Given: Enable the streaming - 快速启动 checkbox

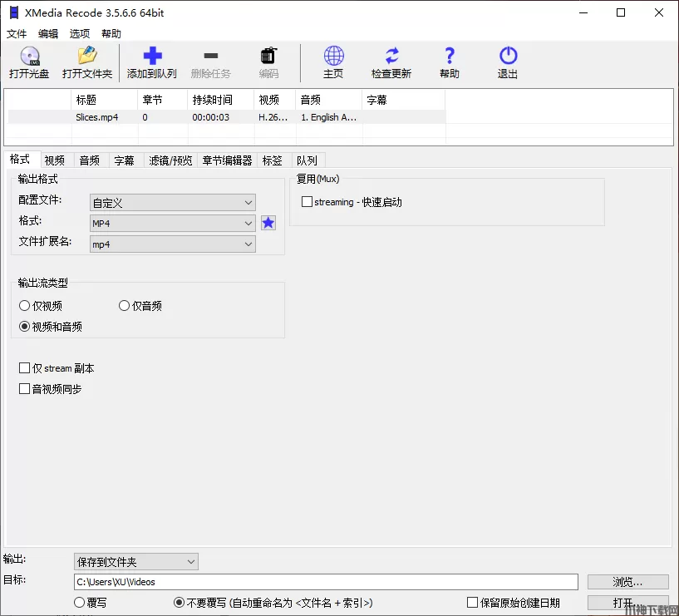Looking at the screenshot, I should pos(308,202).
